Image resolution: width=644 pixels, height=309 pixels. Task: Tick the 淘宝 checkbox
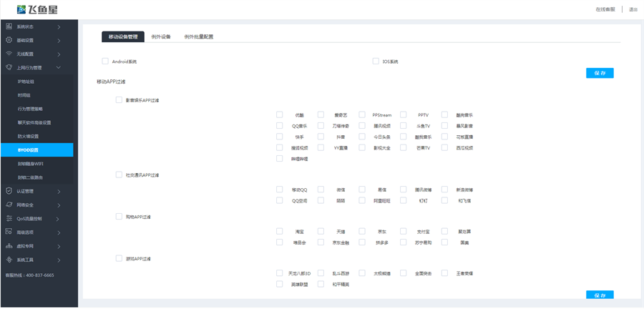tap(279, 231)
